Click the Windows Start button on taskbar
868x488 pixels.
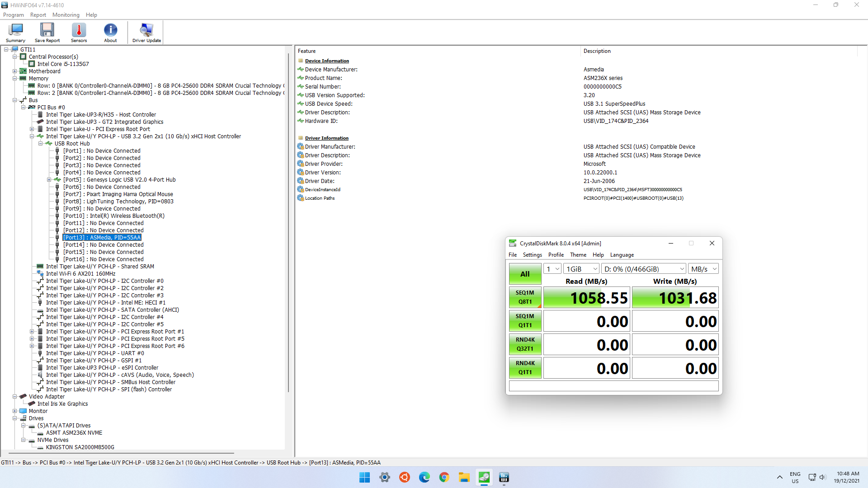point(364,477)
